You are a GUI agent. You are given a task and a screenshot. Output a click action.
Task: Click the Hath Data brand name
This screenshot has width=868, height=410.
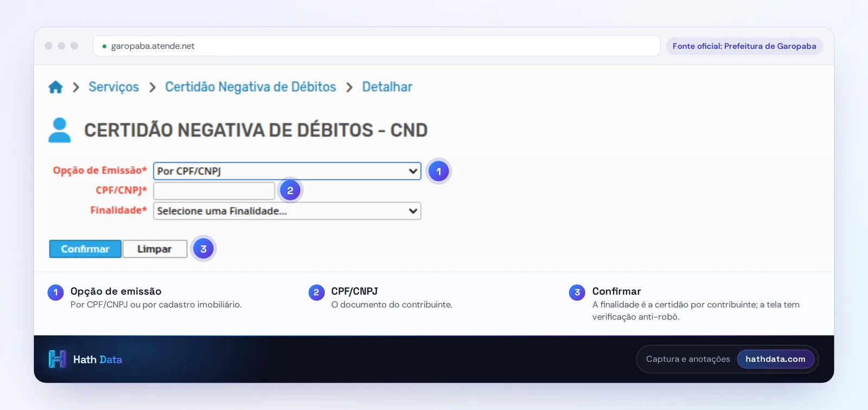[98, 359]
